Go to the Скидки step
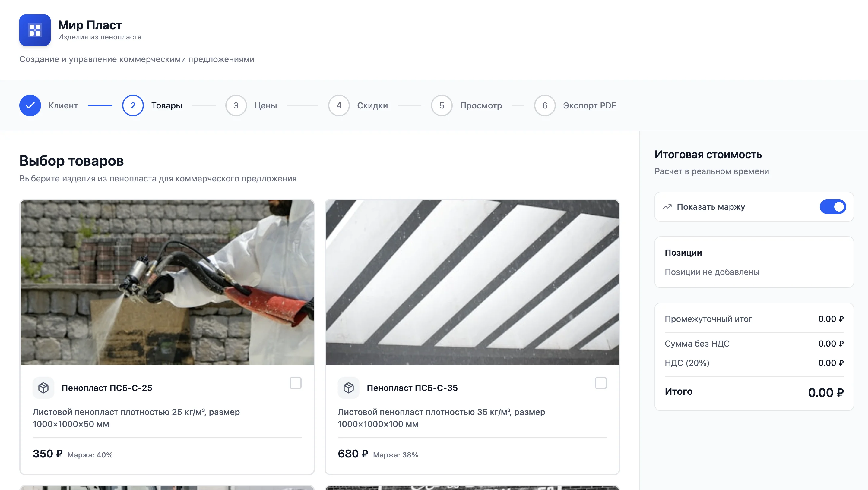 coord(372,105)
